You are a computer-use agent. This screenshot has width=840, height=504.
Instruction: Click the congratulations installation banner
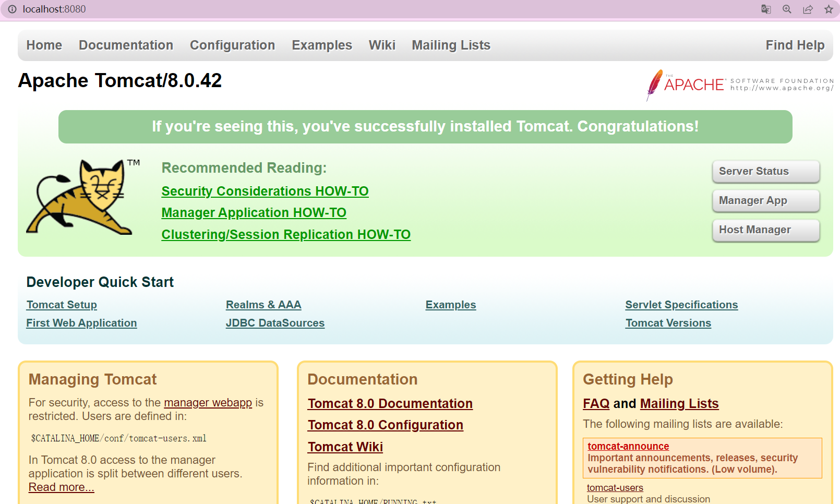point(425,127)
